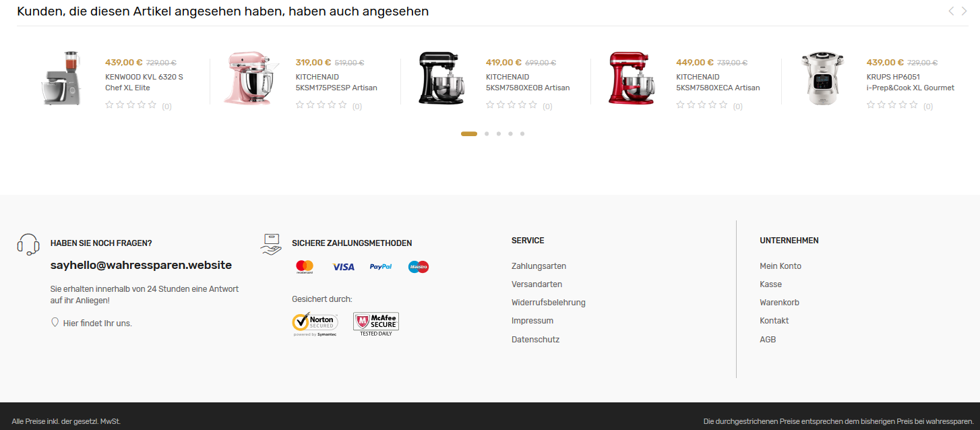Open the Zahlungsarten service link
Screen dimensions: 980x430
539,266
